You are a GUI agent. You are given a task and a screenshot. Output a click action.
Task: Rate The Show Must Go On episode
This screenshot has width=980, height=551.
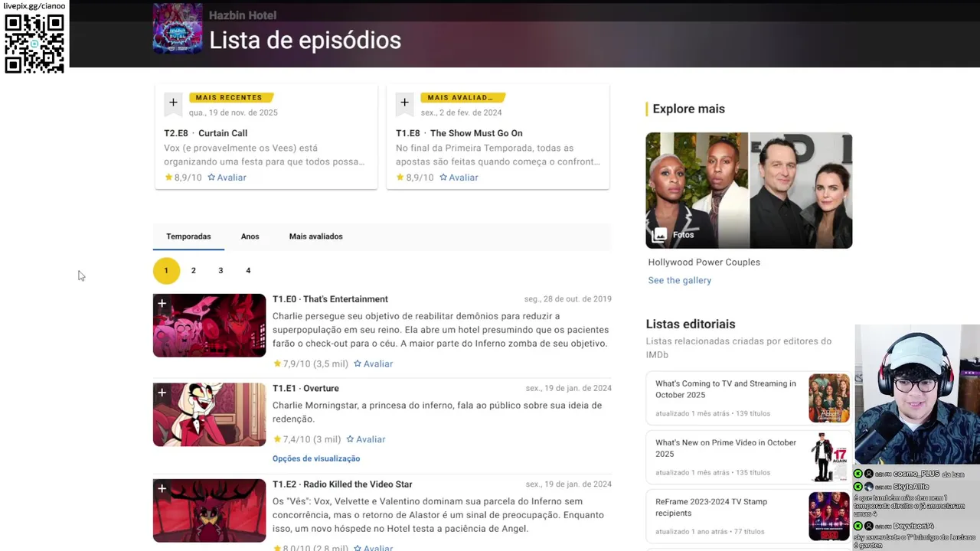(459, 178)
